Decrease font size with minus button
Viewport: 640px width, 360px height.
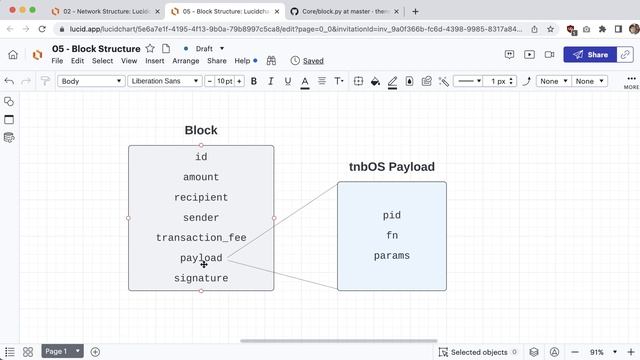(209, 81)
